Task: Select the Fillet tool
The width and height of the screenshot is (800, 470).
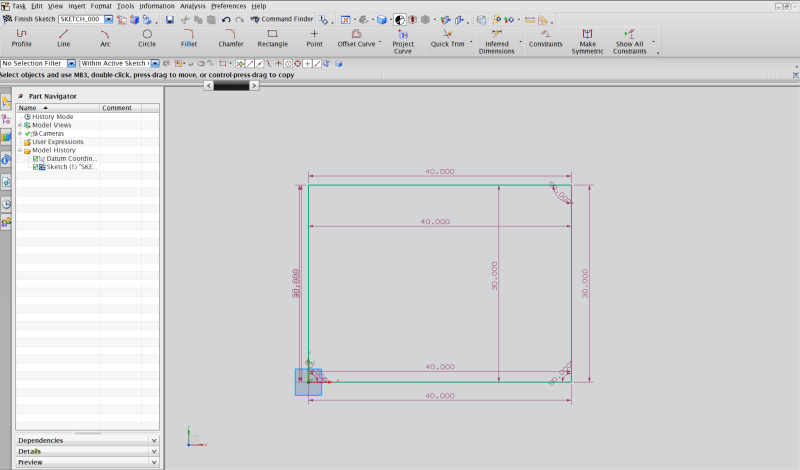Action: click(x=189, y=39)
